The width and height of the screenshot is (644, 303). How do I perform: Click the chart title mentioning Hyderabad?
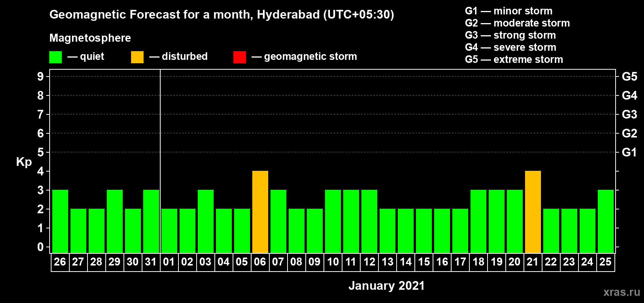tap(222, 15)
